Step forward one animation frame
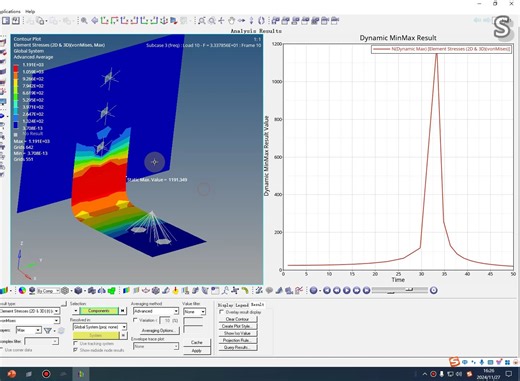 point(357,290)
